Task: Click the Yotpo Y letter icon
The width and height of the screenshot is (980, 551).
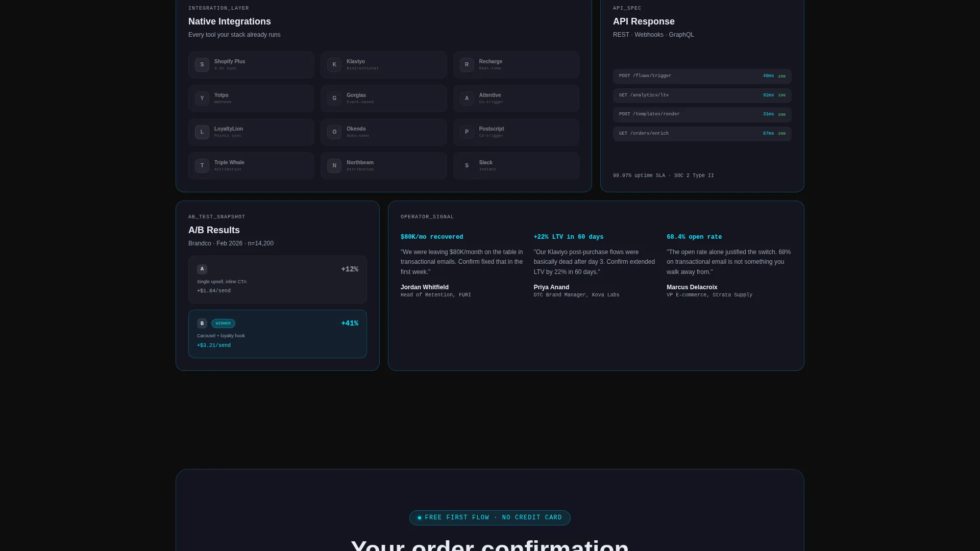Action: coord(202,98)
